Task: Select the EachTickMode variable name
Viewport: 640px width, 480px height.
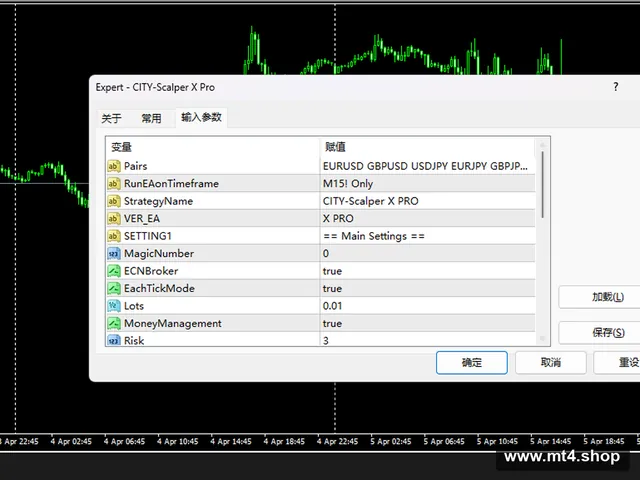Action: [x=160, y=289]
